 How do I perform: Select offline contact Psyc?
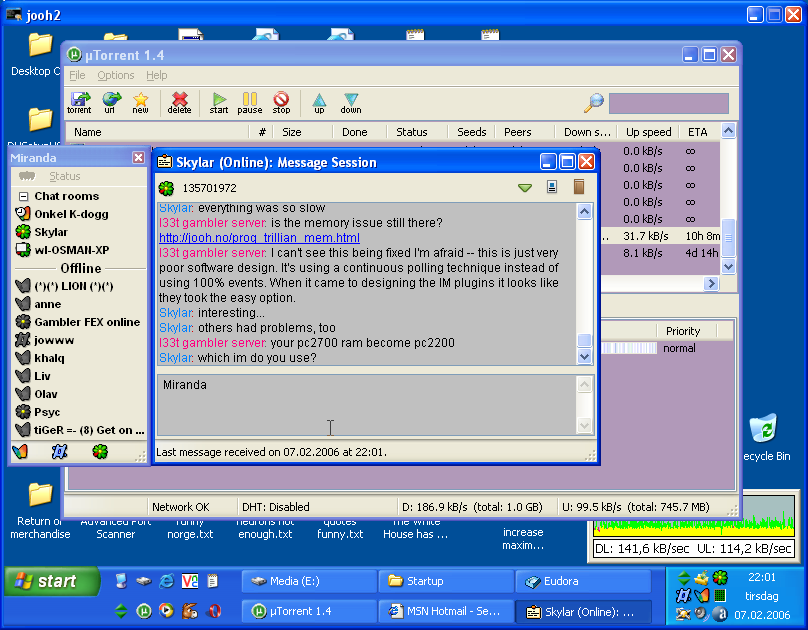tap(47, 413)
